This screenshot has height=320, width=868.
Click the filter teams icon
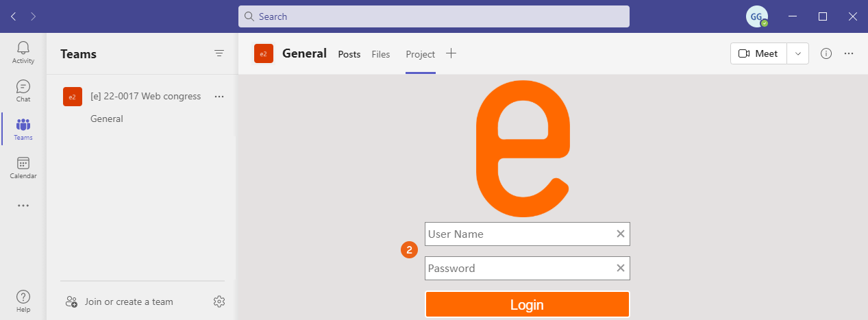click(x=219, y=53)
